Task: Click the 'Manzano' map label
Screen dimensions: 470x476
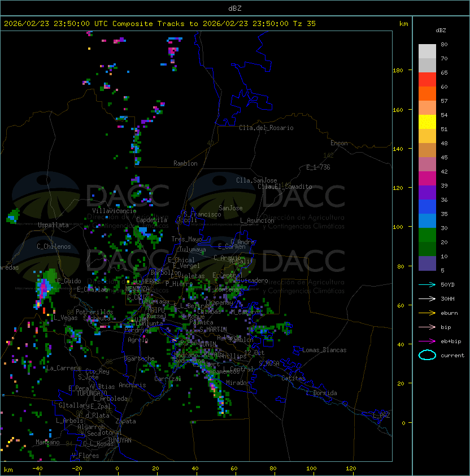Action: [x=47, y=442]
